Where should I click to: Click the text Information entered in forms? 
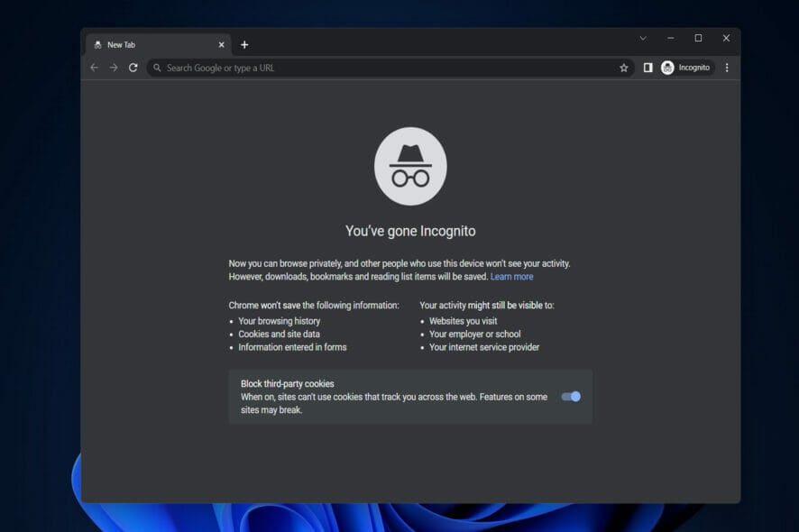point(292,347)
